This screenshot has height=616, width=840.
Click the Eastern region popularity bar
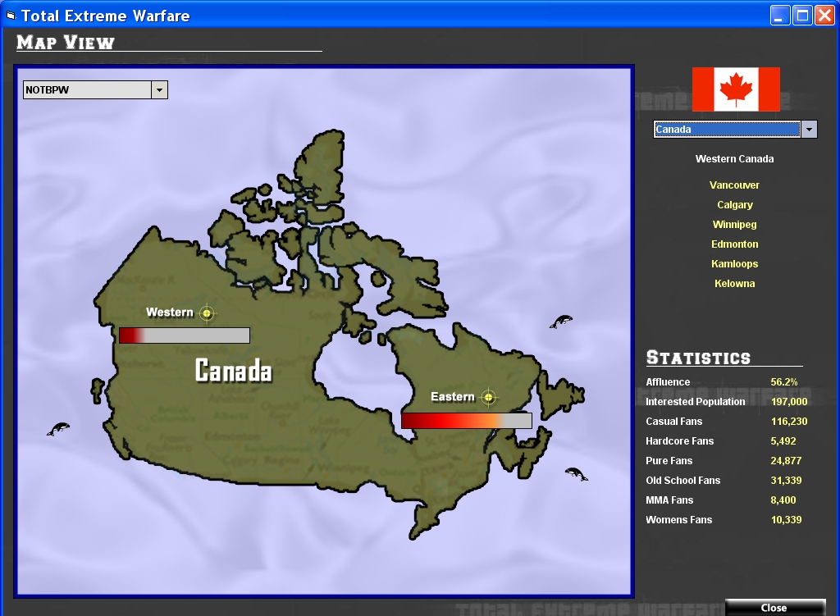click(466, 421)
